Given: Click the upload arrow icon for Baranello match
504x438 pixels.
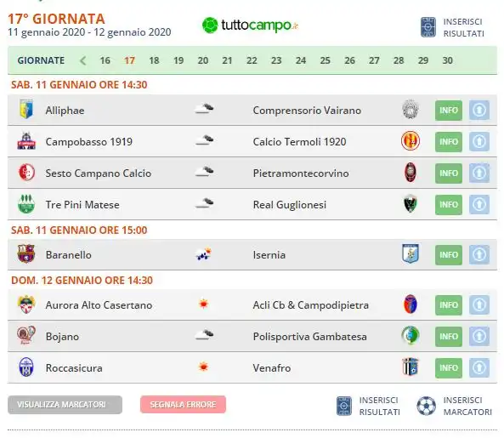Looking at the screenshot, I should [479, 254].
